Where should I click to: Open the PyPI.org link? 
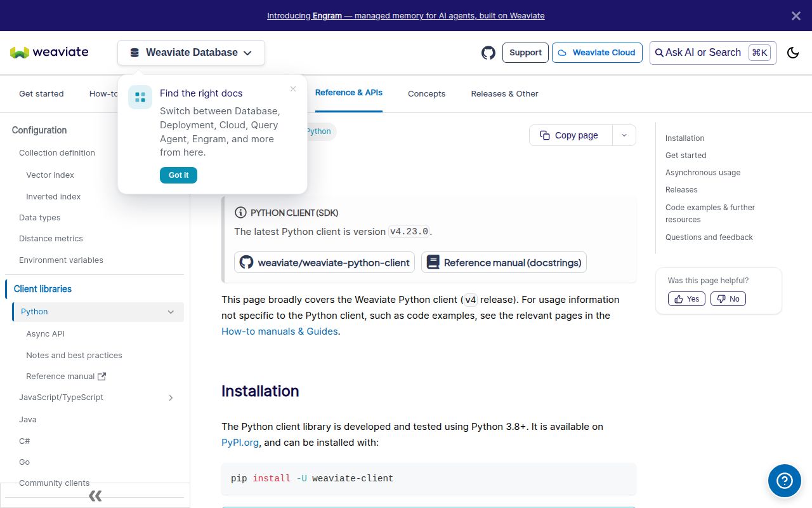[x=240, y=443]
